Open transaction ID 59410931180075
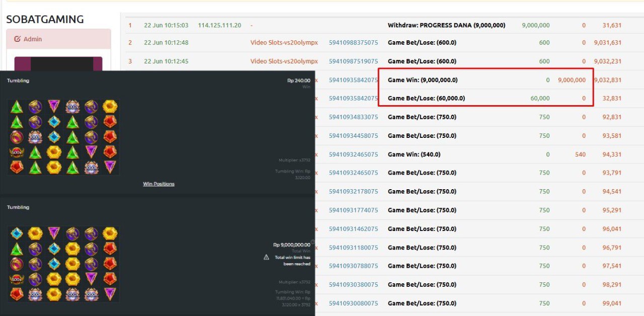 (x=353, y=248)
